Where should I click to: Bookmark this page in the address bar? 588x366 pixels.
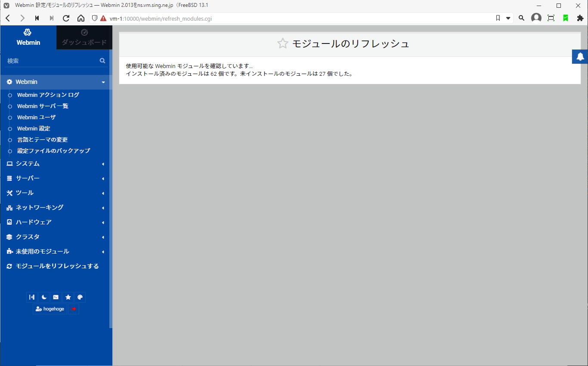pyautogui.click(x=498, y=18)
